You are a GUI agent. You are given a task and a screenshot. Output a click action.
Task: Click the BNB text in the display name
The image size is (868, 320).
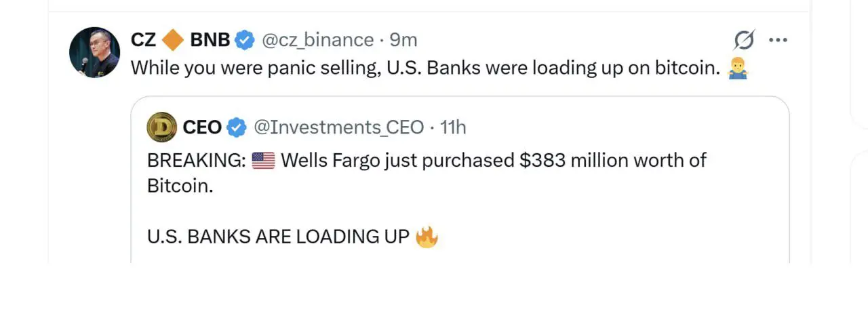210,40
